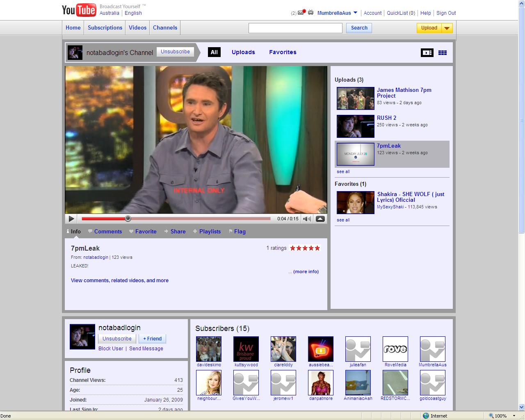Viewport: 525px width, 420px height.
Task: Open the Upload button dropdown arrow
Action: coord(447,28)
